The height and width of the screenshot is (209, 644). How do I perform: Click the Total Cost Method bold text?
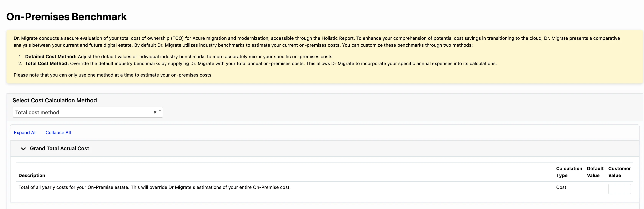pyautogui.click(x=47, y=64)
